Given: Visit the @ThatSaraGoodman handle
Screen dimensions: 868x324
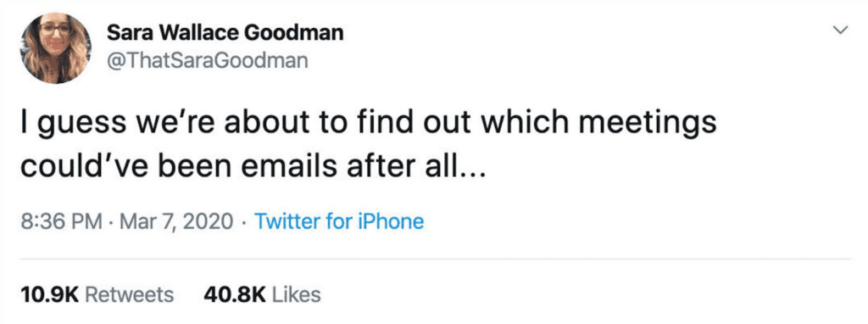Looking at the screenshot, I should click(207, 60).
